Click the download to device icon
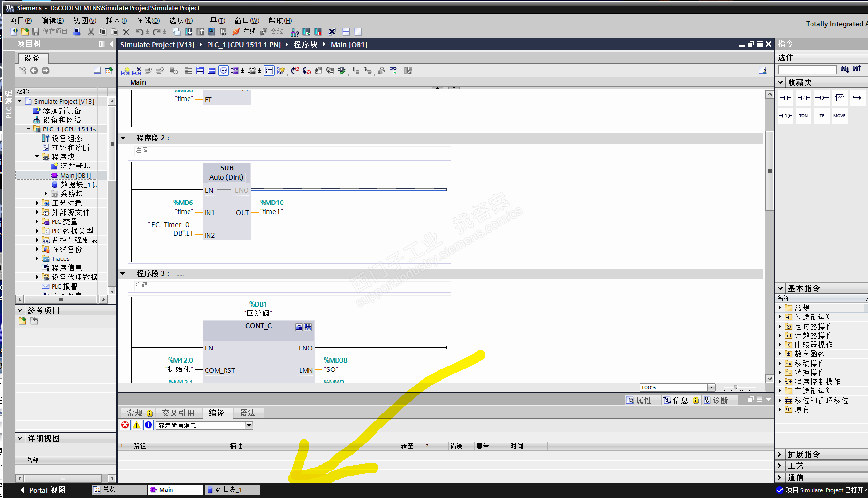The image size is (868, 498). [188, 32]
